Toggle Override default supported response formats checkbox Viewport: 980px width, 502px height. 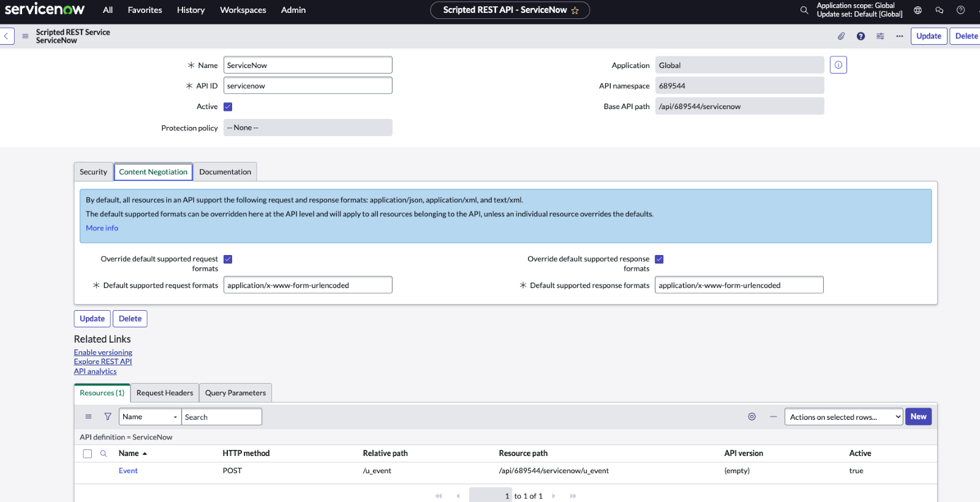[x=659, y=259]
